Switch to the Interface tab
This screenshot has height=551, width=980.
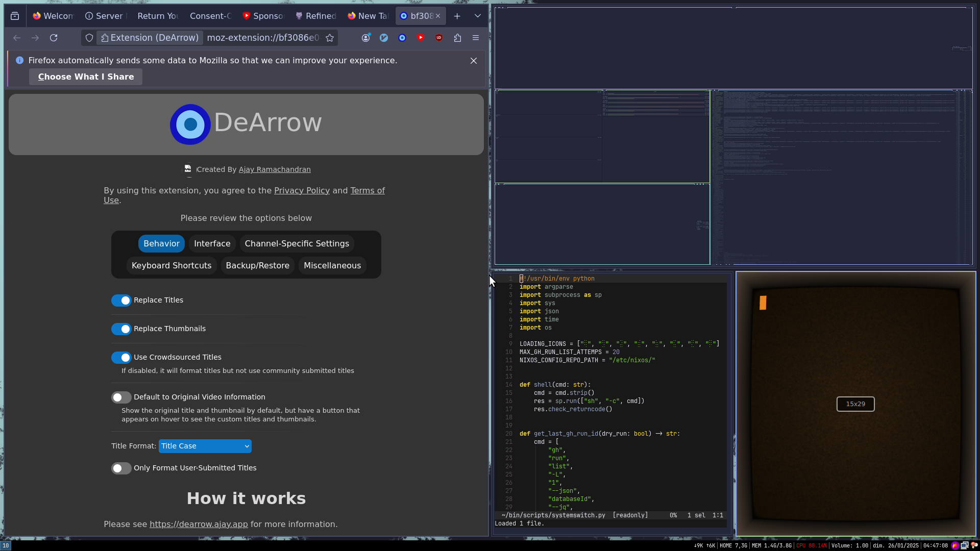(x=212, y=244)
